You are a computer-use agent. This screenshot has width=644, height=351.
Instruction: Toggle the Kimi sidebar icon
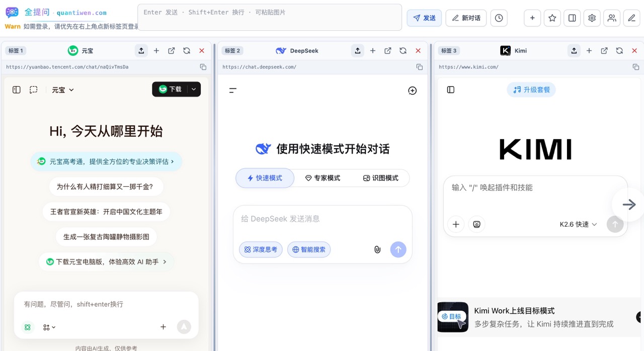451,90
